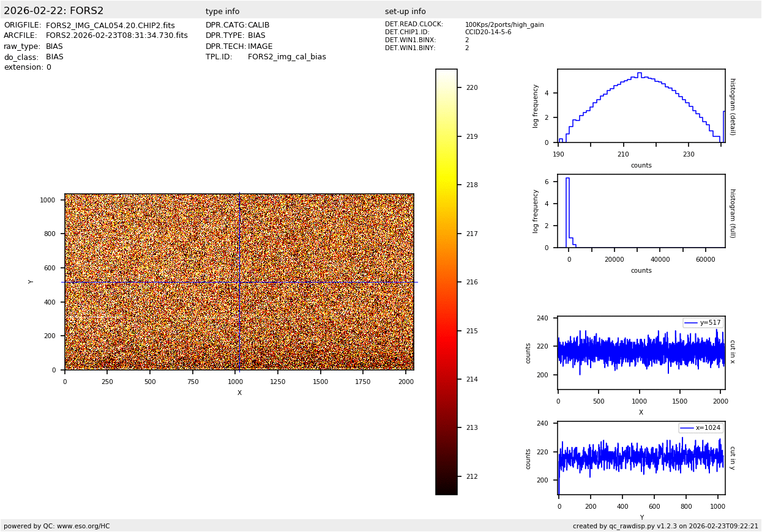Image resolution: width=762 pixels, height=532 pixels.
Task: Click the full histogram plot
Action: click(641, 211)
